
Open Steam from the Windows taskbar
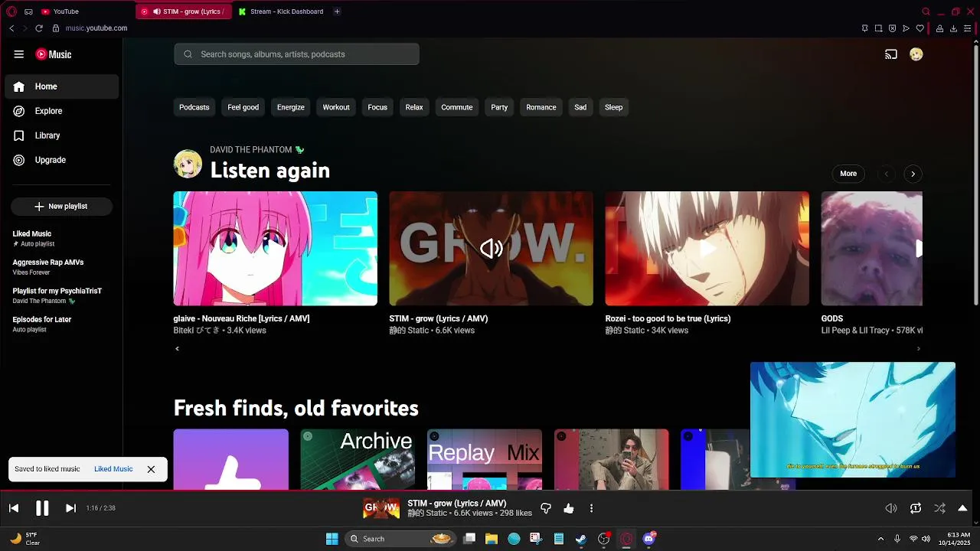581,539
